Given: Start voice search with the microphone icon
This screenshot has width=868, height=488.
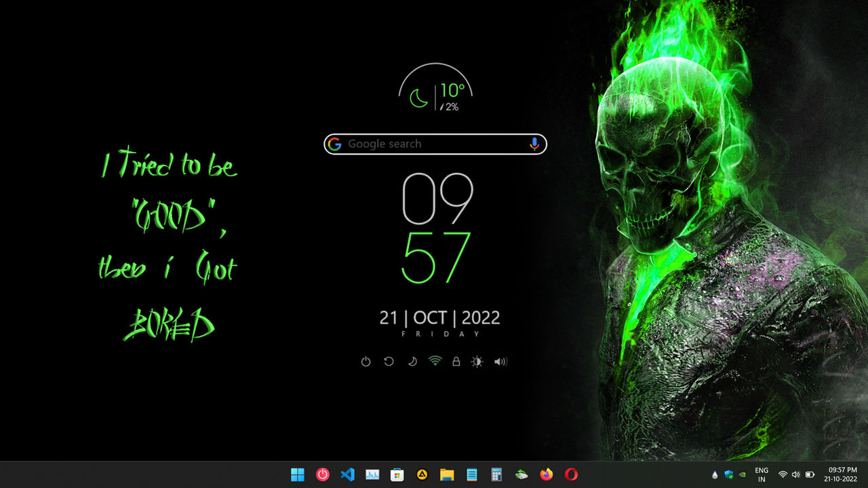Looking at the screenshot, I should [x=535, y=144].
